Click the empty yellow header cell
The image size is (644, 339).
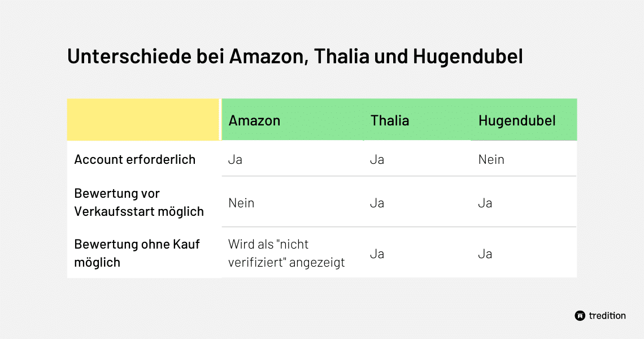(143, 120)
